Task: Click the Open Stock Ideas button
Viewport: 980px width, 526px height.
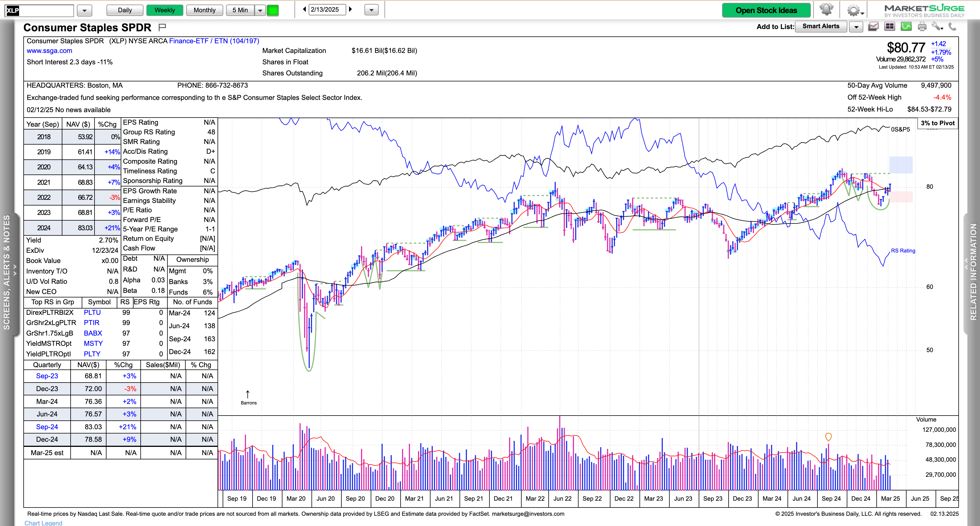Action: (x=766, y=10)
